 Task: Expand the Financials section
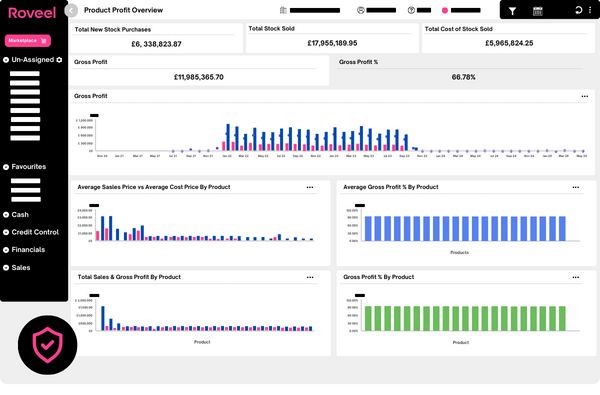[x=6, y=250]
